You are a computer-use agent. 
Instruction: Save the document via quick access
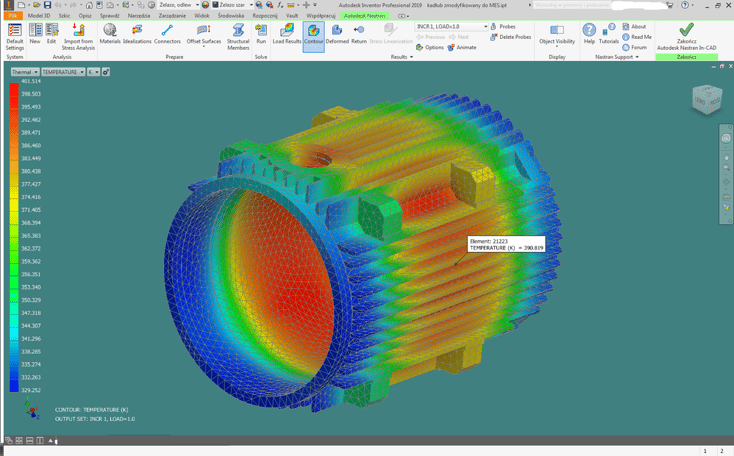(47, 5)
